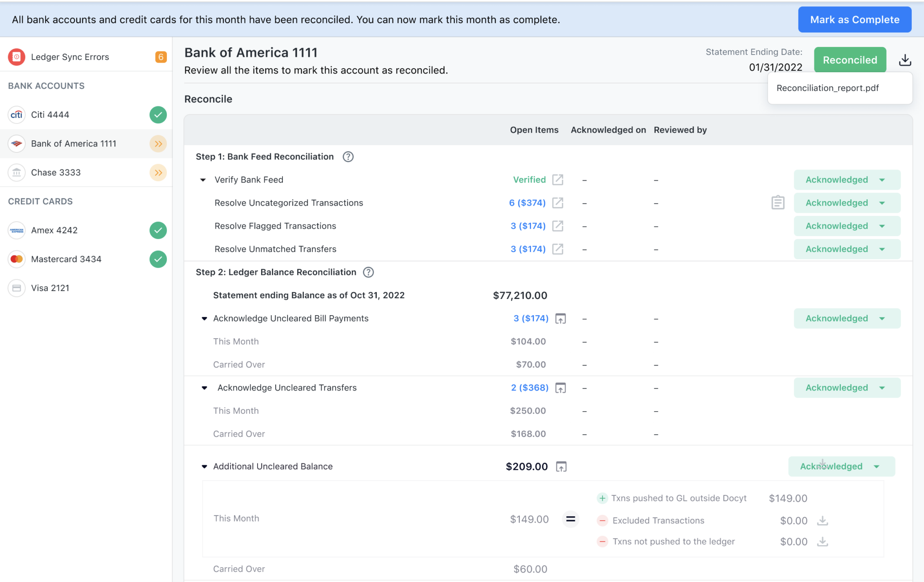Open Acknowledged dropdown for Uncleared Transfers
Screen dimensions: 924x582
847,388
